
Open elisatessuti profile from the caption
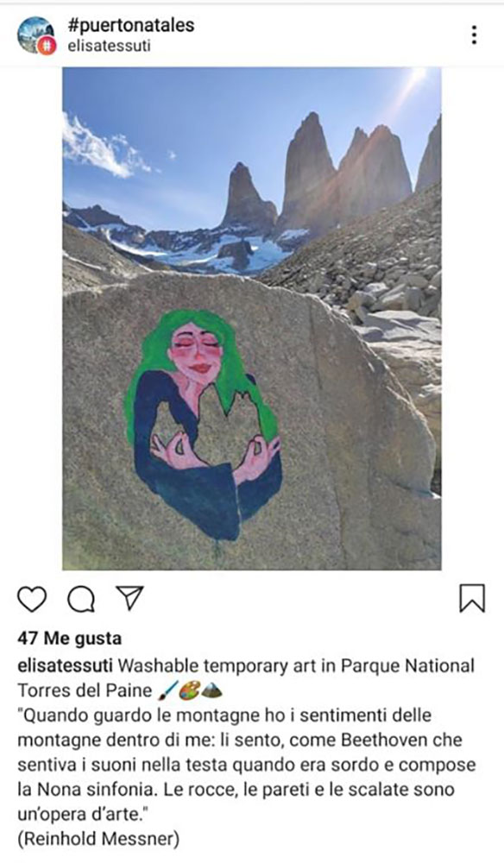(x=66, y=665)
